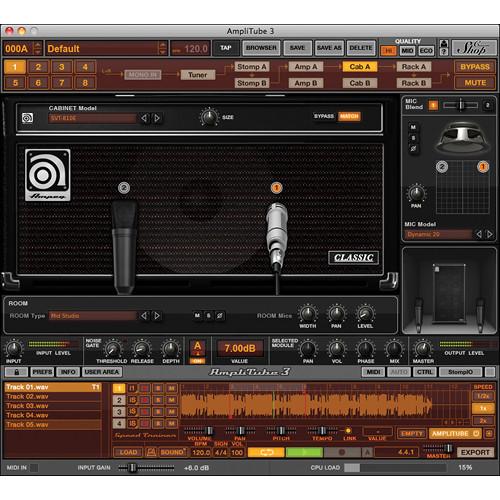This screenshot has width=500, height=500.
Task: Open the Custom Shop logo button
Action: tap(473, 49)
